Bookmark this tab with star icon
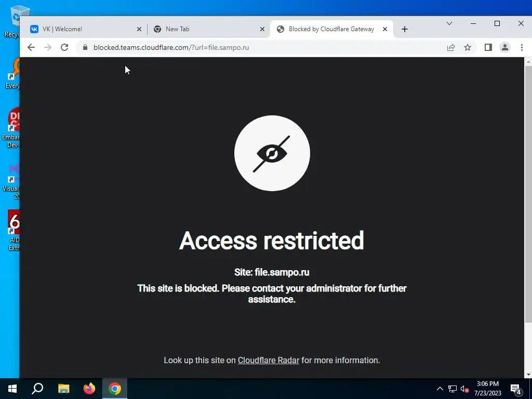The image size is (532, 399). coord(468,47)
